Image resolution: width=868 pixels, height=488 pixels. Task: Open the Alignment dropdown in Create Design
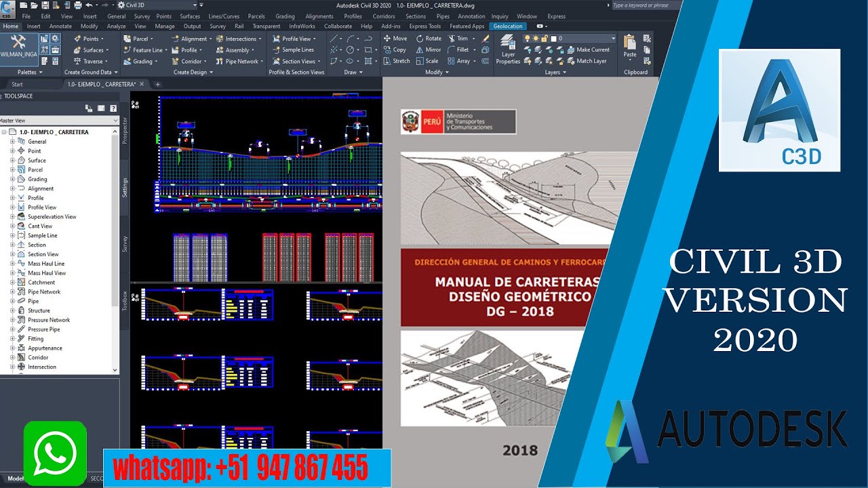point(191,39)
